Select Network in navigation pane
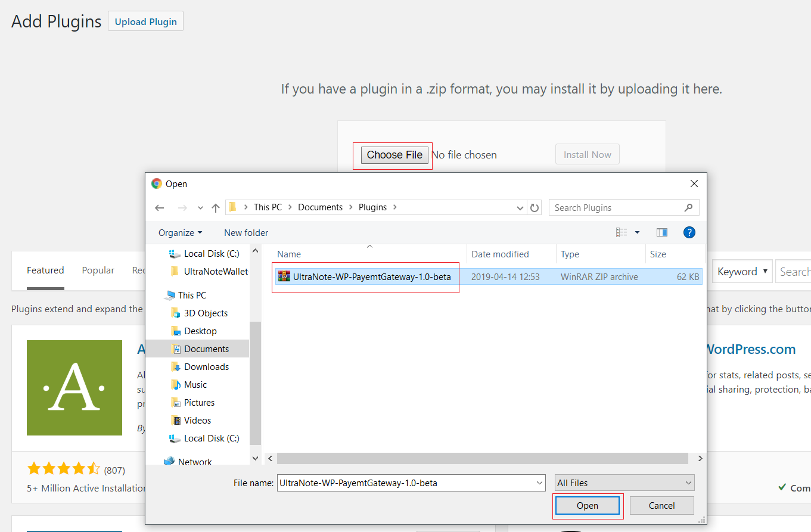Screen dimensions: 811x532 (188, 461)
